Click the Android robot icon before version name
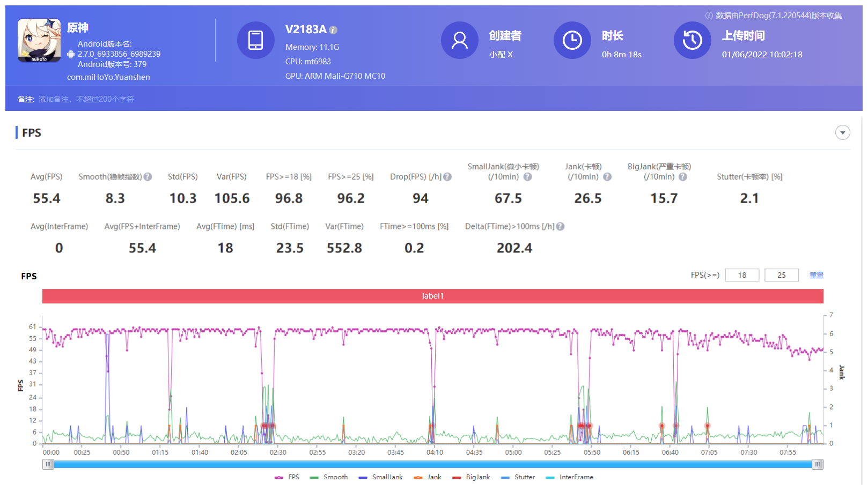Image resolution: width=868 pixels, height=490 pixels. (71, 54)
